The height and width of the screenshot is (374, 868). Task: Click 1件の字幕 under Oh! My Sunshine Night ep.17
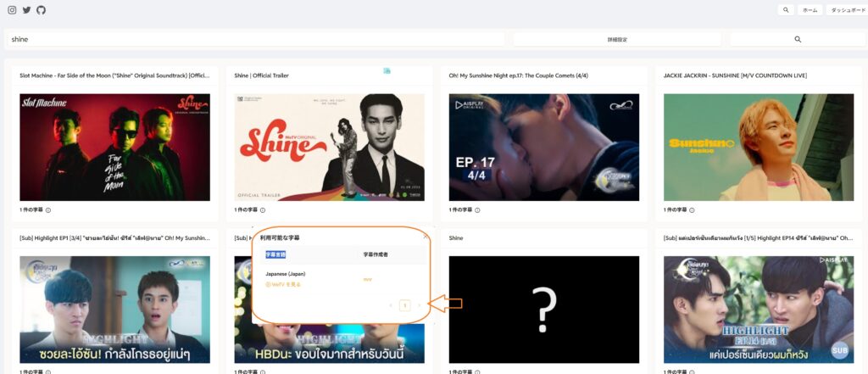point(460,210)
